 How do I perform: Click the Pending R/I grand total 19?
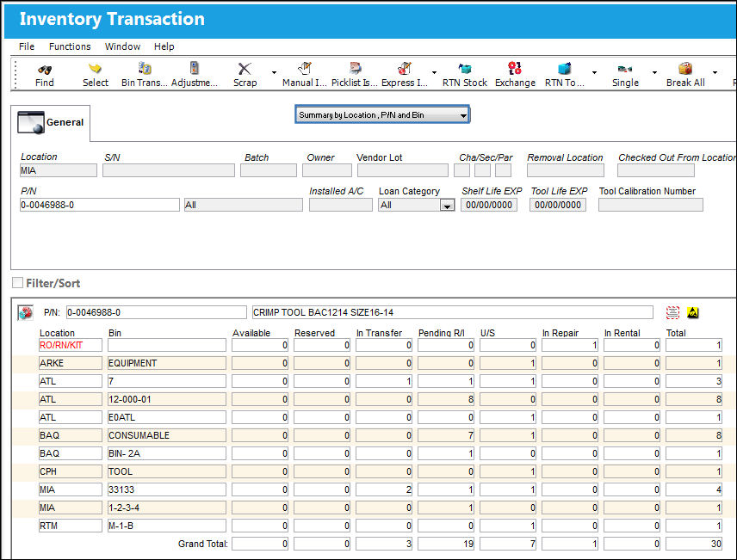click(446, 544)
